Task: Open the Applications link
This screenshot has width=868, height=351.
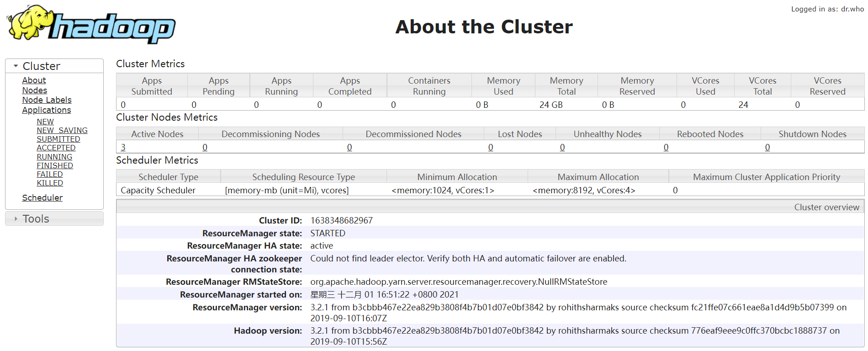Action: 47,110
